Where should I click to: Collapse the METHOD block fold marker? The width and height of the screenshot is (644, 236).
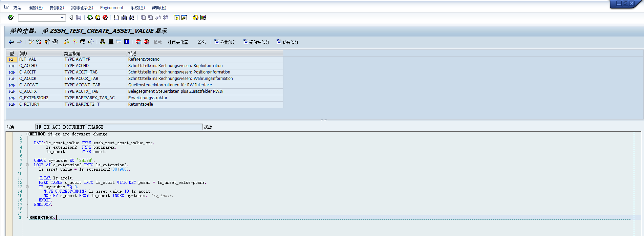(x=27, y=134)
